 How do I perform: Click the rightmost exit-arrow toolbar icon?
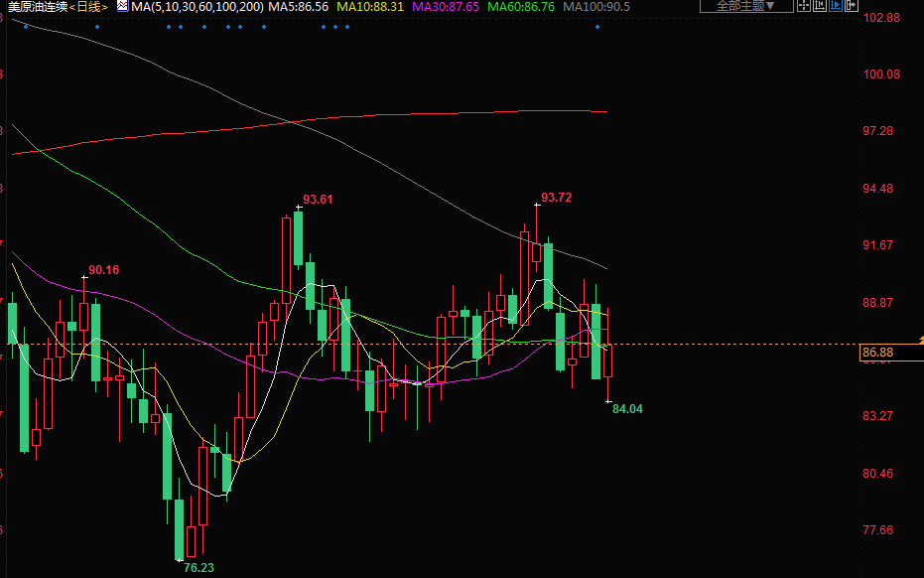(852, 5)
